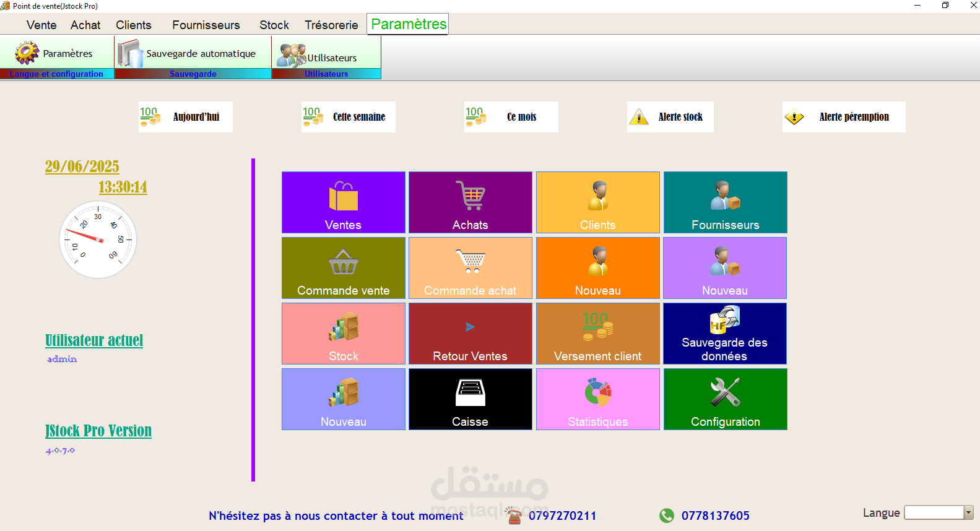Click the date 29/06/2025
Viewport: 980px width, 531px height.
(x=82, y=166)
